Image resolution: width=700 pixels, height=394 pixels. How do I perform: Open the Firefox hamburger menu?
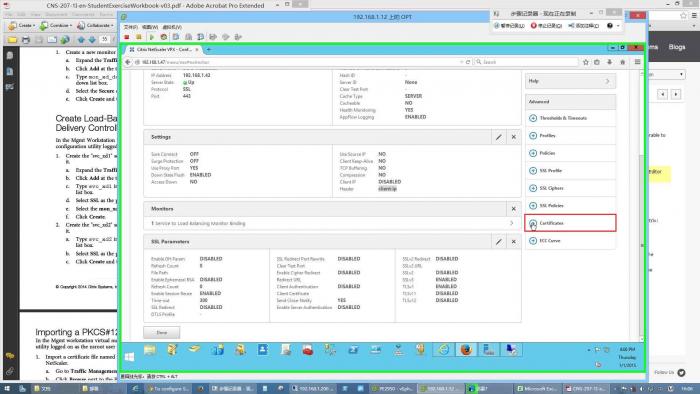coord(638,62)
